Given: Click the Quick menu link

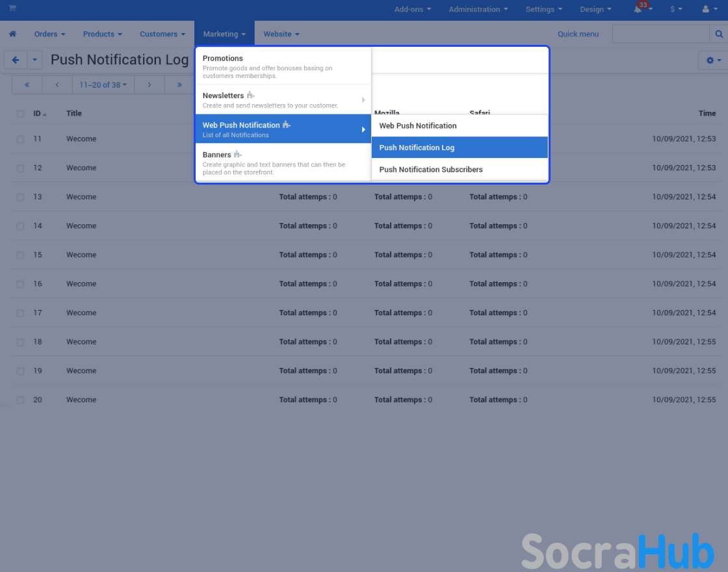Looking at the screenshot, I should 578,34.
